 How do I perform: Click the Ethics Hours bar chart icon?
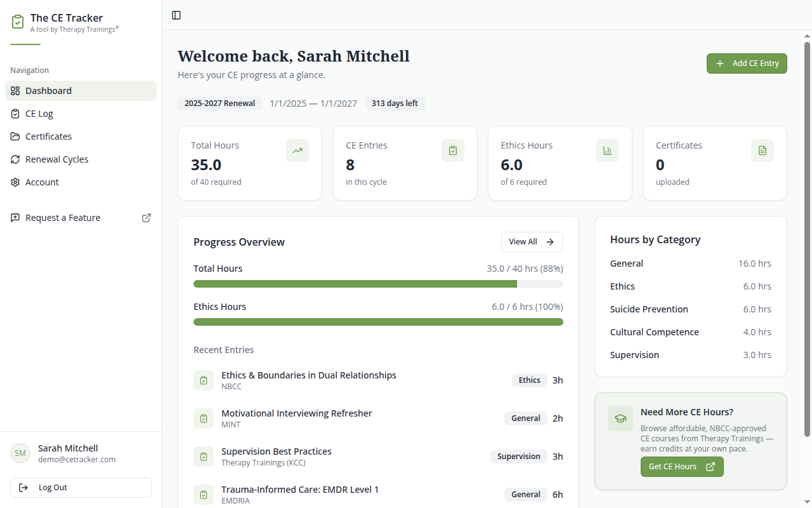(x=608, y=150)
